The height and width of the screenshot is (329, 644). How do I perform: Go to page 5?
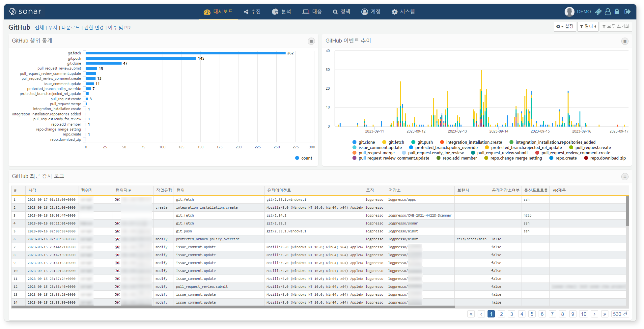[x=532, y=314]
